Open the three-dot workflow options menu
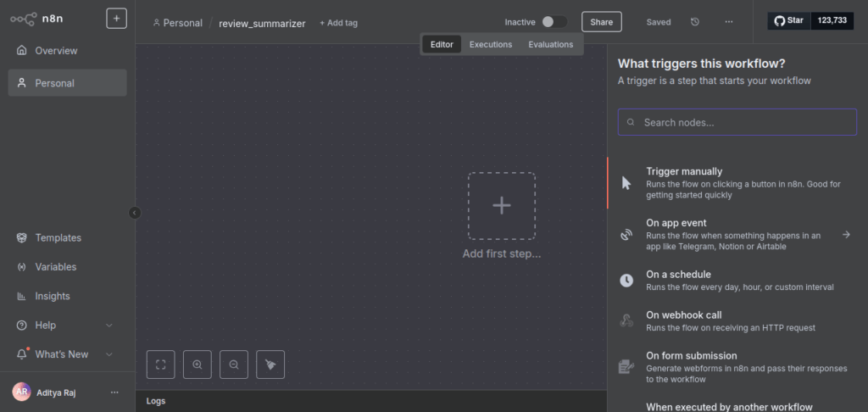 [729, 22]
